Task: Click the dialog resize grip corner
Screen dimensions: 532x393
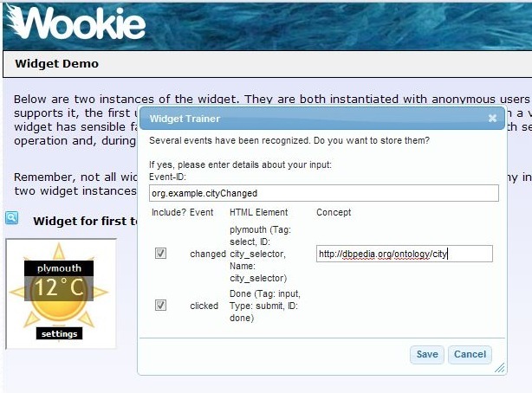Action: coord(500,368)
